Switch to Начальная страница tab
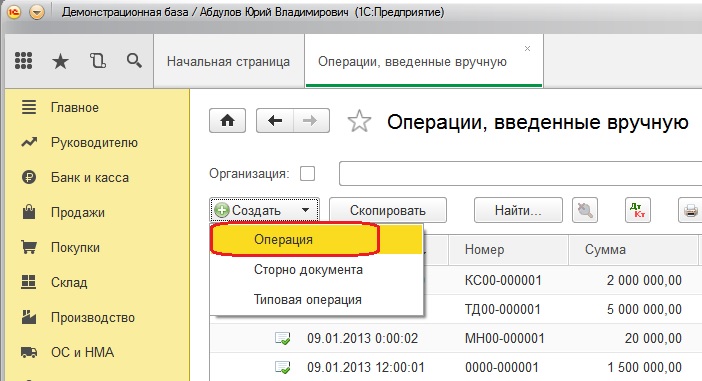This screenshot has width=702, height=381. (x=228, y=61)
